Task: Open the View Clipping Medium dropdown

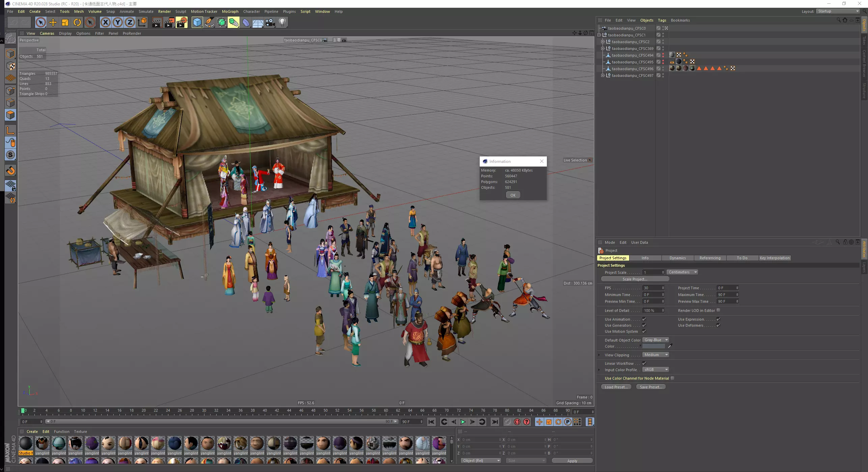Action: pyautogui.click(x=655, y=355)
